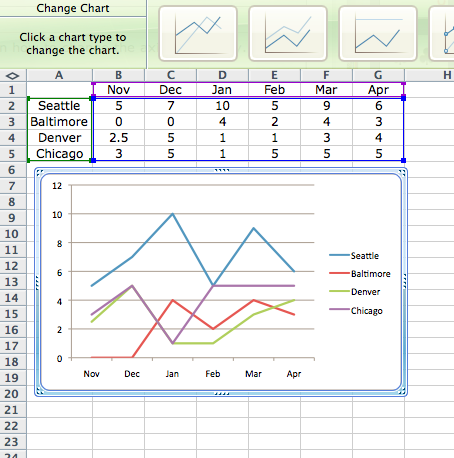
Task: Click Seattle's Apr value '6'
Action: coord(378,106)
